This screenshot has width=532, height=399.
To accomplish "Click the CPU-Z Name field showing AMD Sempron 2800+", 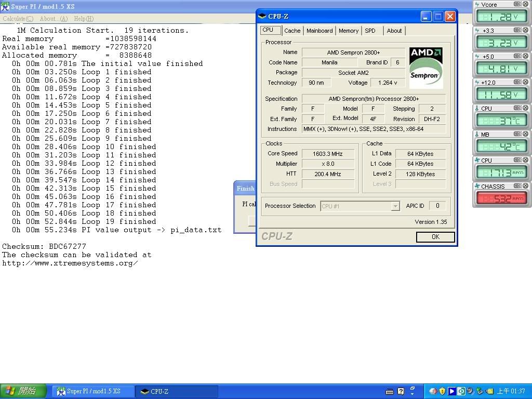I will point(353,52).
